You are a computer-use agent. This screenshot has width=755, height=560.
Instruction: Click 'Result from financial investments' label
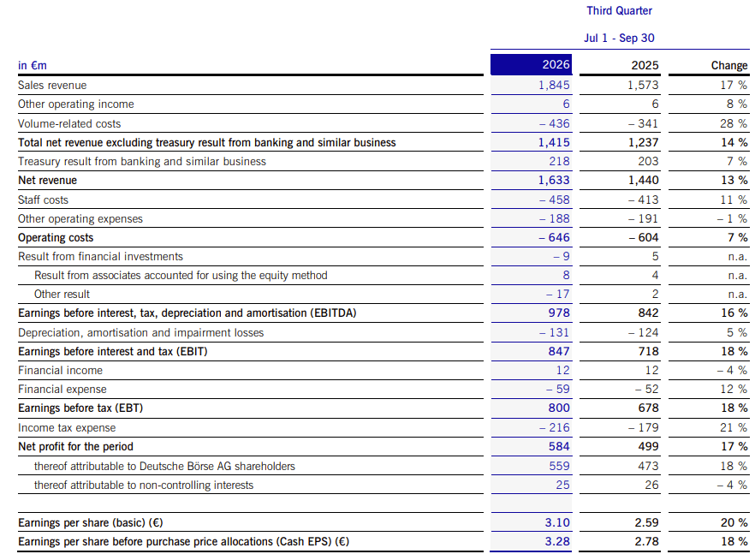(x=101, y=256)
